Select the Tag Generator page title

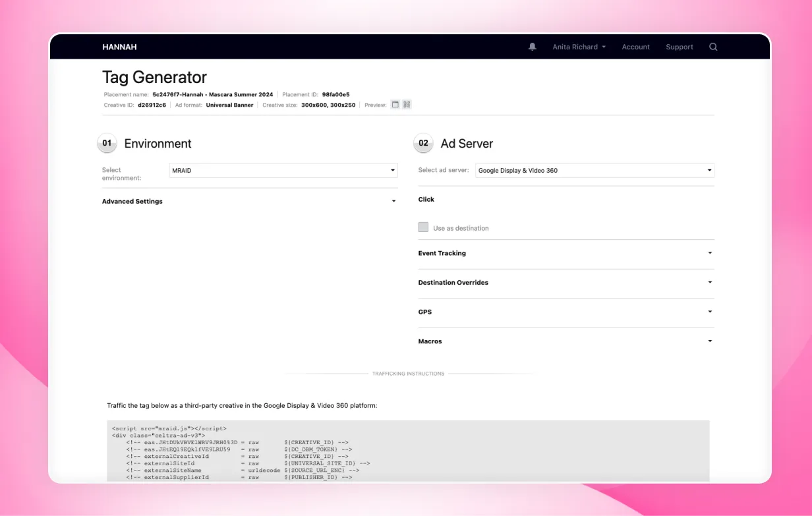[154, 77]
